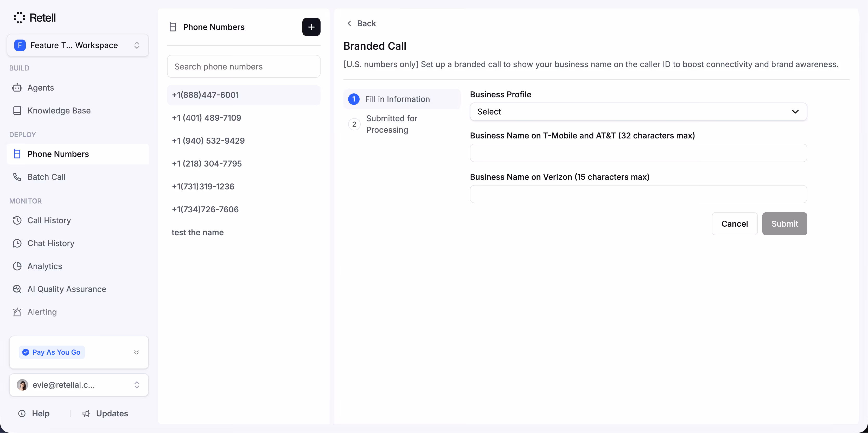Click the Updates megaphone icon
This screenshot has width=868, height=433.
pos(86,413)
